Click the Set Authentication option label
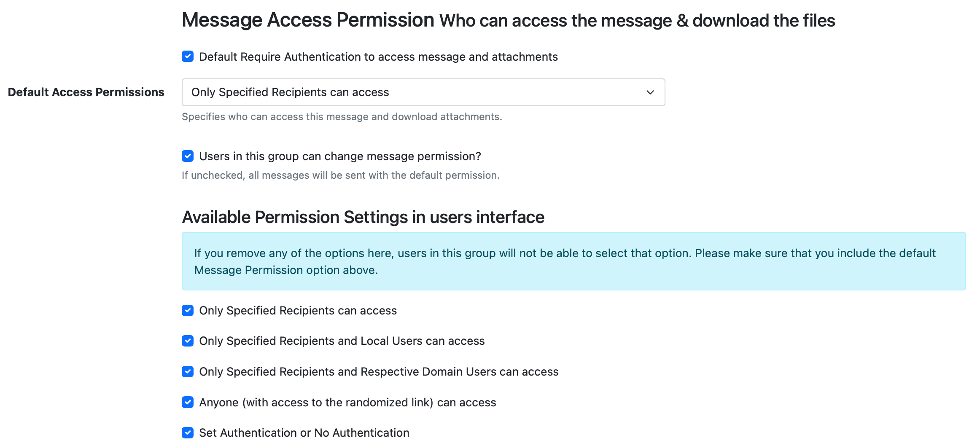This screenshot has height=446, width=980. (x=304, y=433)
